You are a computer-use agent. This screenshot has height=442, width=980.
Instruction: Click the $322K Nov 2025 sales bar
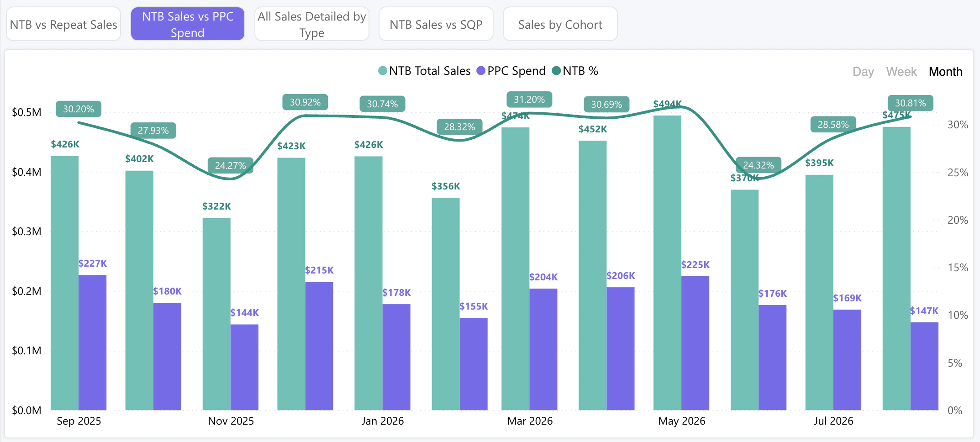coord(216,314)
